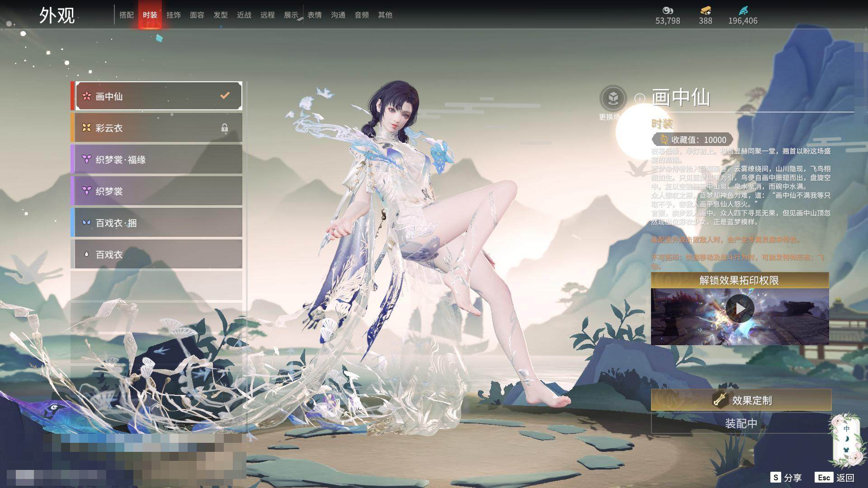This screenshot has height=488, width=868.
Task: Switch to the 表情 tab
Action: [315, 15]
